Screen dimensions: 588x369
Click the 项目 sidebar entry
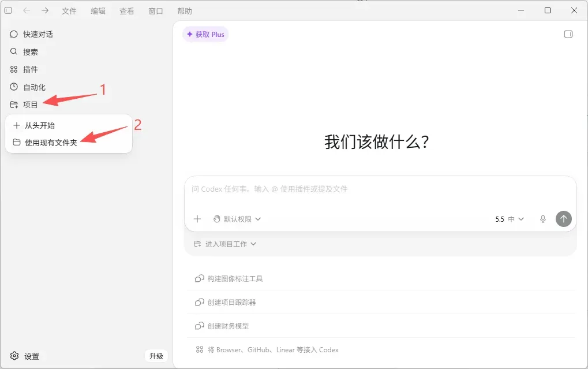(x=24, y=105)
